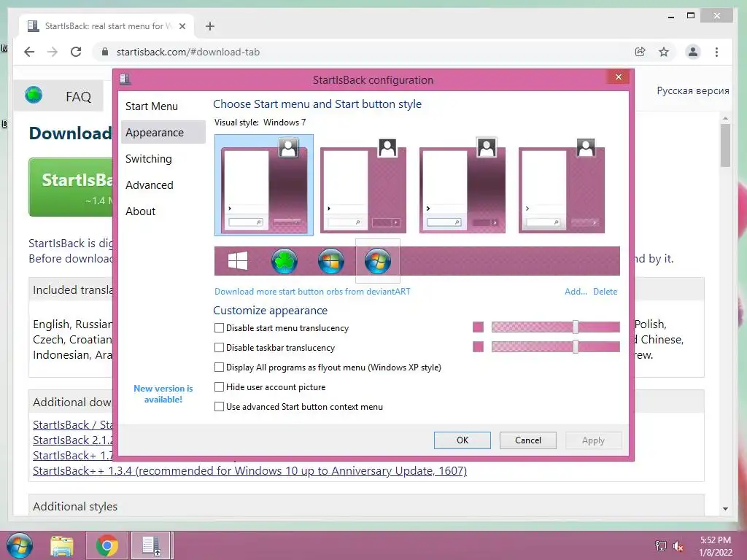Confirm settings with OK
Image resolution: width=747 pixels, height=560 pixels.
click(x=462, y=440)
